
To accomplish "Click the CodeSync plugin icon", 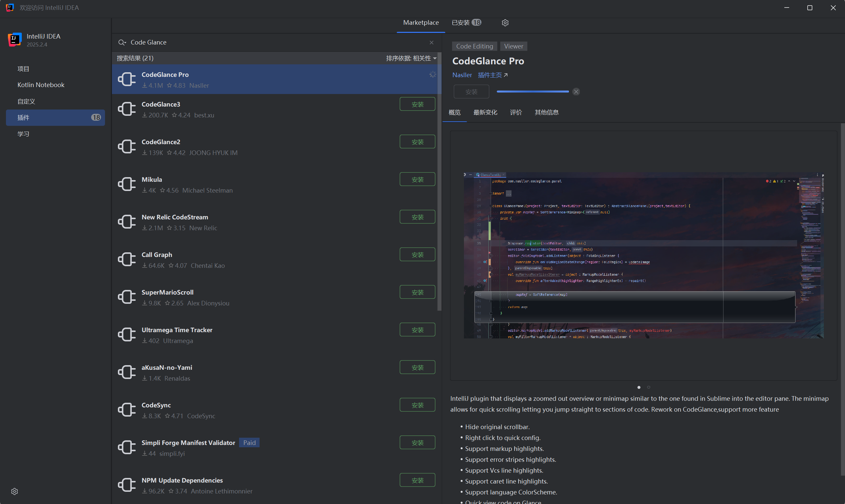I will click(x=127, y=410).
